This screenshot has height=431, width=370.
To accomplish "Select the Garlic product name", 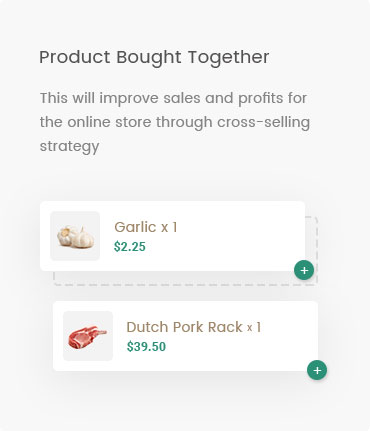I will tap(135, 227).
